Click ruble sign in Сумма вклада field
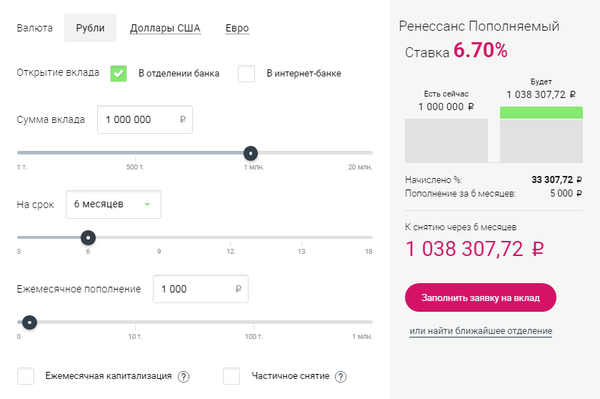 coord(183,119)
